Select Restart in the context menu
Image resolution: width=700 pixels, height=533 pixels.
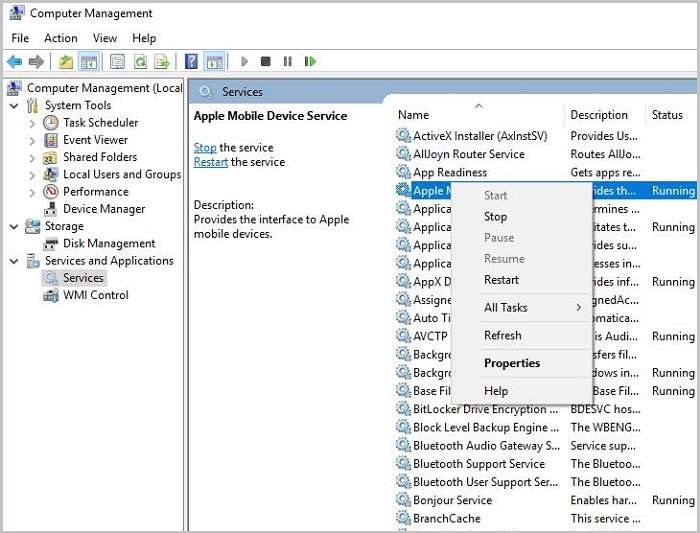[501, 280]
